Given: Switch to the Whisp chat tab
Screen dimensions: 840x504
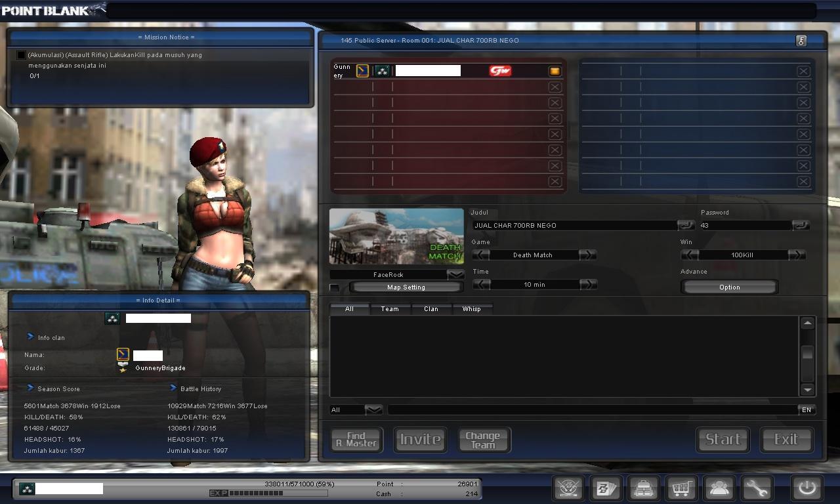Looking at the screenshot, I should click(472, 308).
